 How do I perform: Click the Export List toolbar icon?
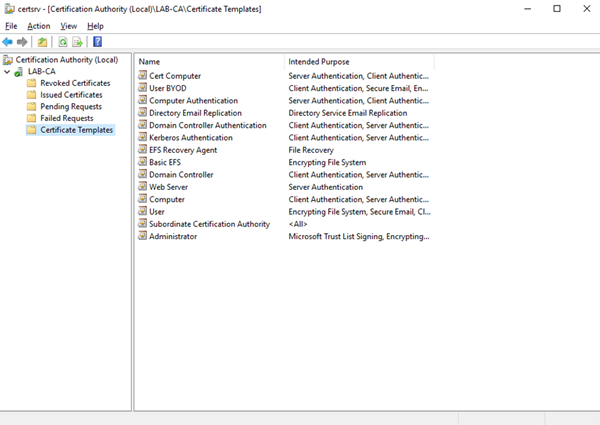click(77, 42)
